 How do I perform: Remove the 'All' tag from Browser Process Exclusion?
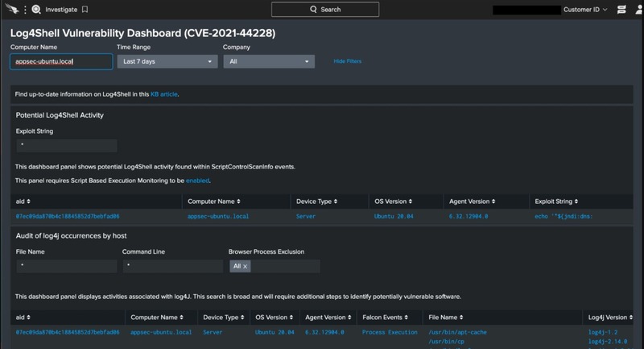pos(246,266)
